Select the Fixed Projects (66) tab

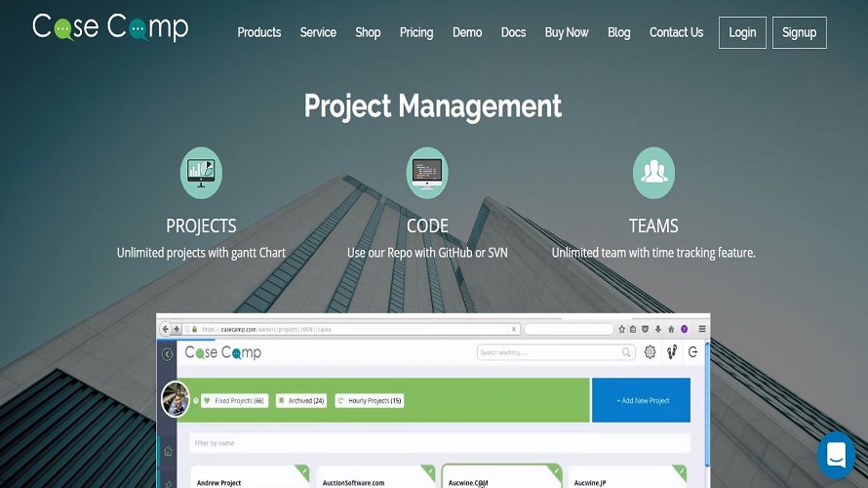point(235,400)
